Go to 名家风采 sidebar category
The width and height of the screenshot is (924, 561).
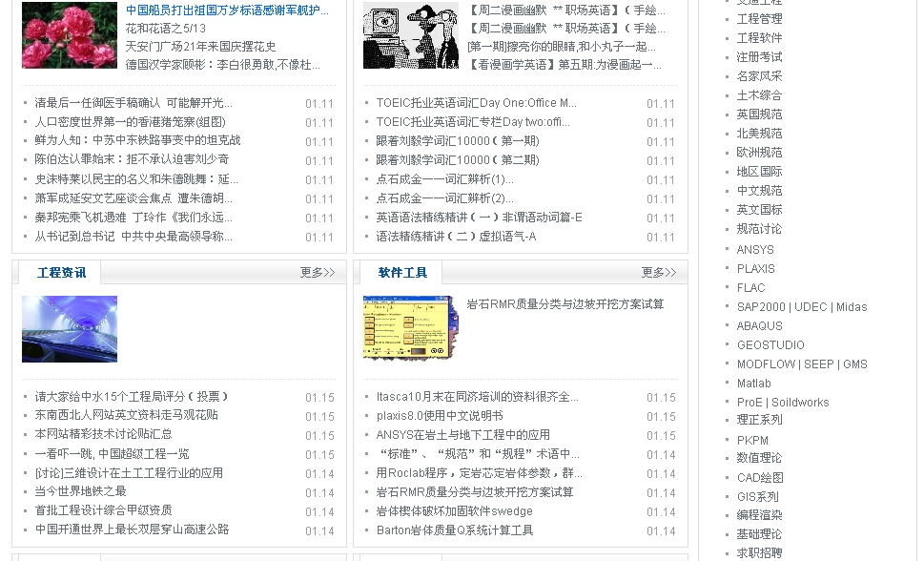click(759, 76)
